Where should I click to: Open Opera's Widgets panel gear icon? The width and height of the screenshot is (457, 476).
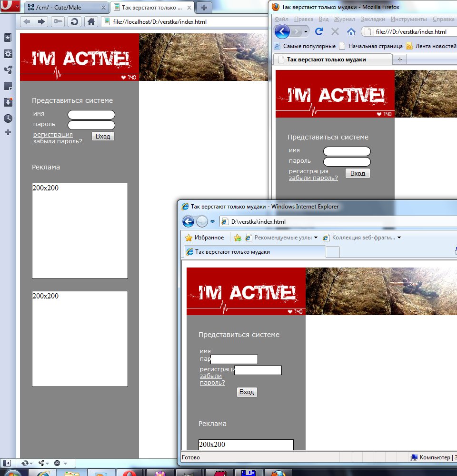[8, 54]
